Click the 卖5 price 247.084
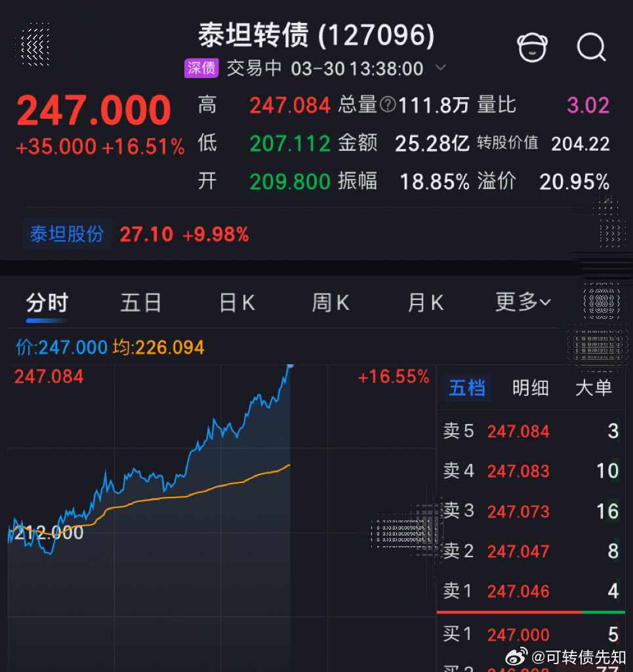This screenshot has width=633, height=672. [x=518, y=431]
